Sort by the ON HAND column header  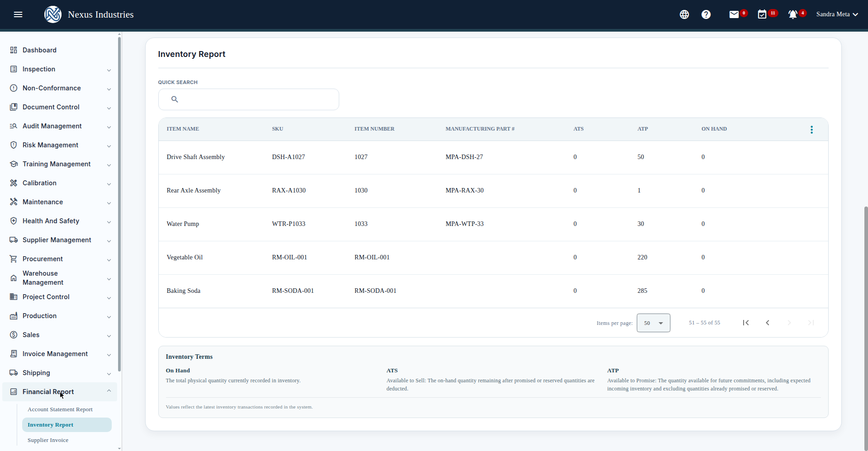pos(714,129)
